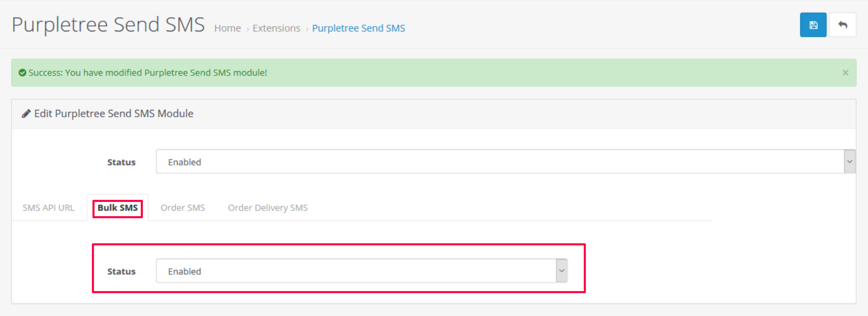Screen dimensions: 868x316
Task: Expand the Bulk SMS Status dropdown
Action: click(x=361, y=271)
